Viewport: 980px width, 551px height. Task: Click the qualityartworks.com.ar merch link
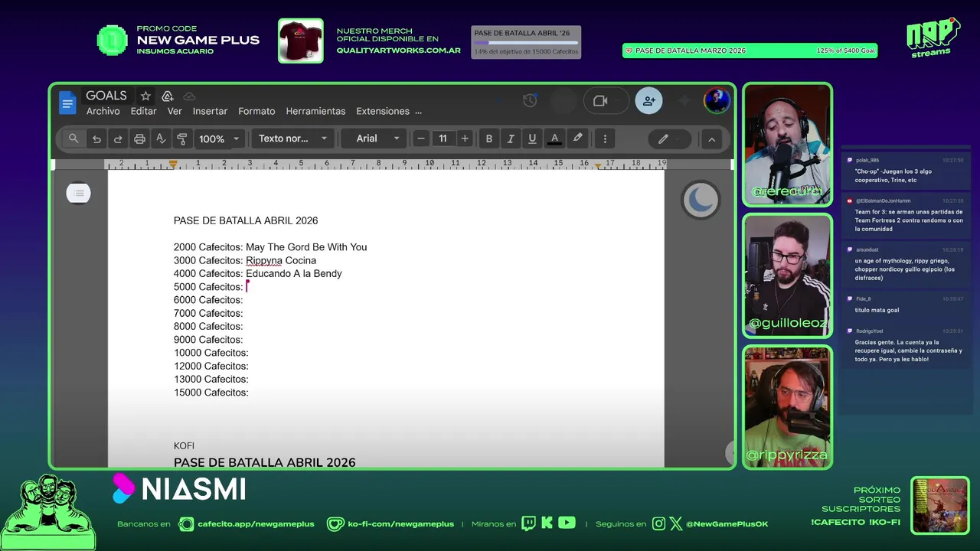(x=398, y=51)
